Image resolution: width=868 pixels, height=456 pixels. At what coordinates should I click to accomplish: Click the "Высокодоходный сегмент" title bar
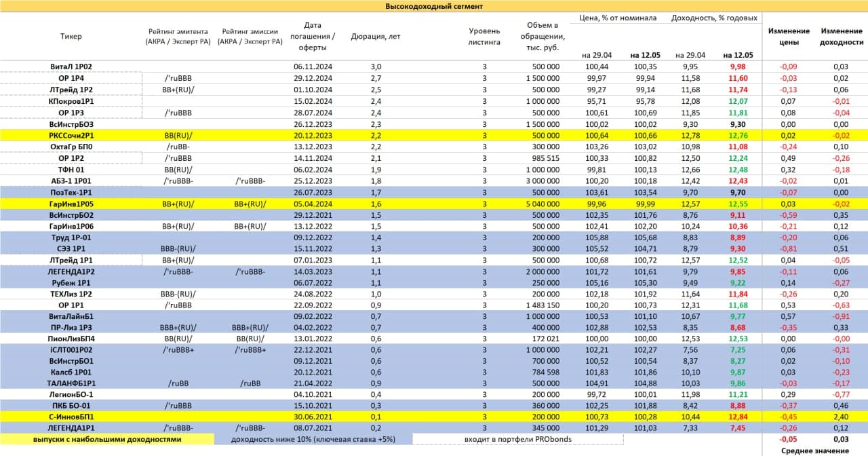point(434,6)
